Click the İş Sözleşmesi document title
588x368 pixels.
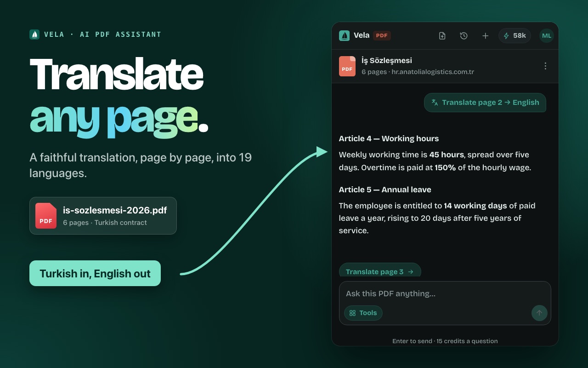pos(387,60)
